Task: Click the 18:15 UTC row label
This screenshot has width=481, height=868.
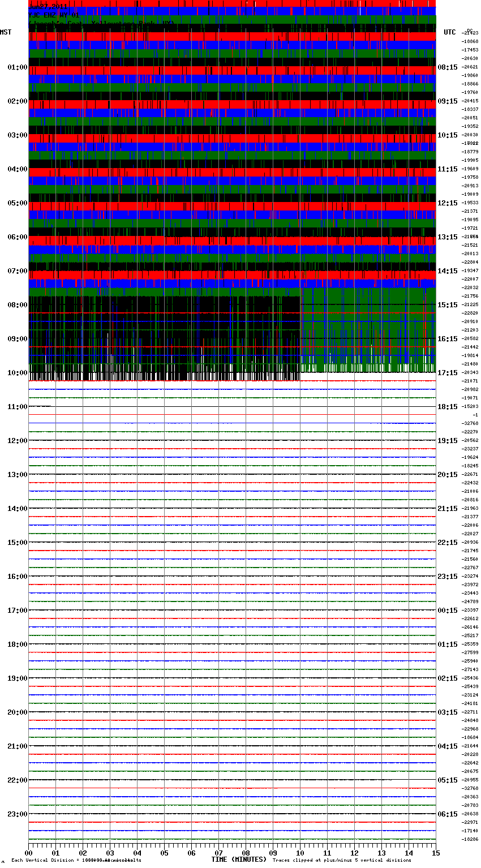Action: click(448, 407)
